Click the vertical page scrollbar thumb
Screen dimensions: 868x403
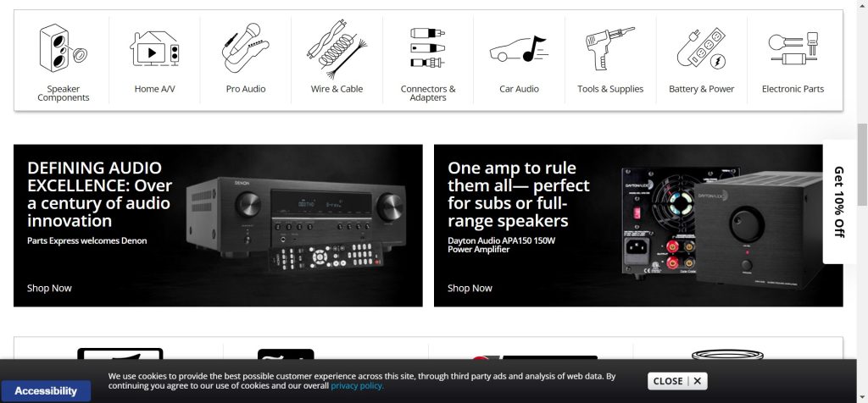862,163
